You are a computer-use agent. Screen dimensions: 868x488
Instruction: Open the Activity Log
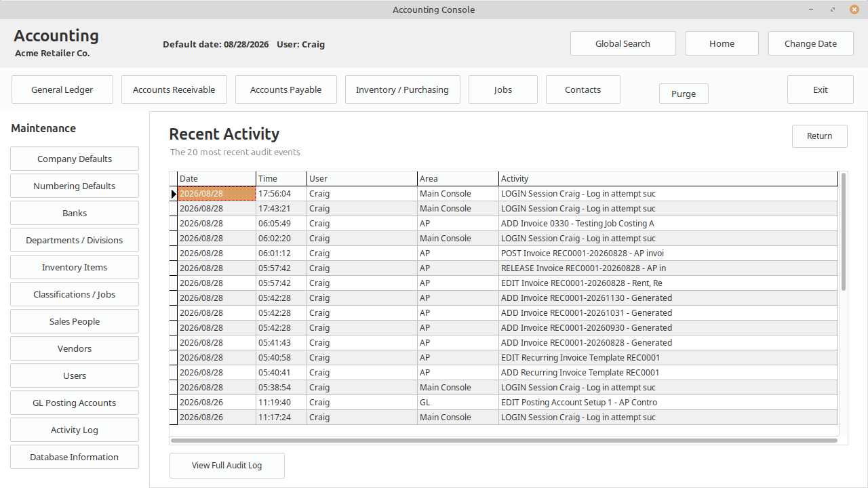(75, 430)
